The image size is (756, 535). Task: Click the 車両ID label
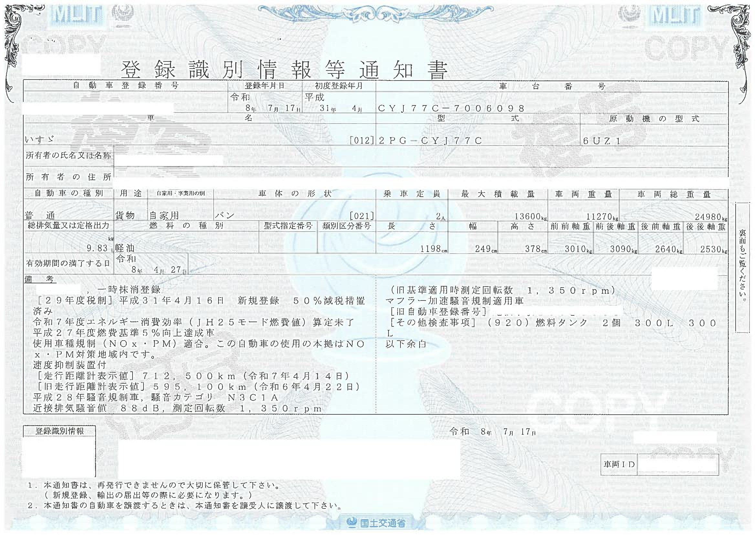(x=619, y=464)
